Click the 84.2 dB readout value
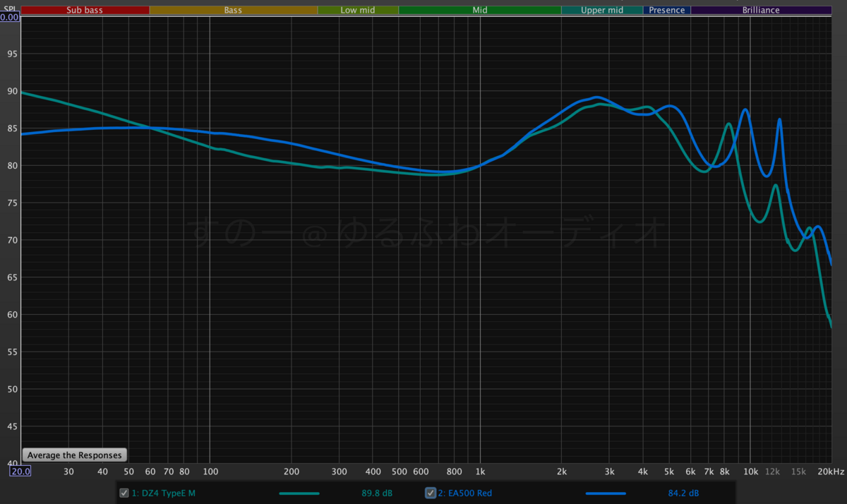847x504 pixels. [x=683, y=493]
